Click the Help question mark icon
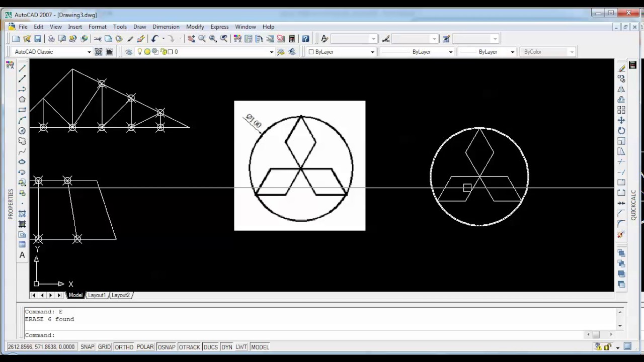 (305, 39)
